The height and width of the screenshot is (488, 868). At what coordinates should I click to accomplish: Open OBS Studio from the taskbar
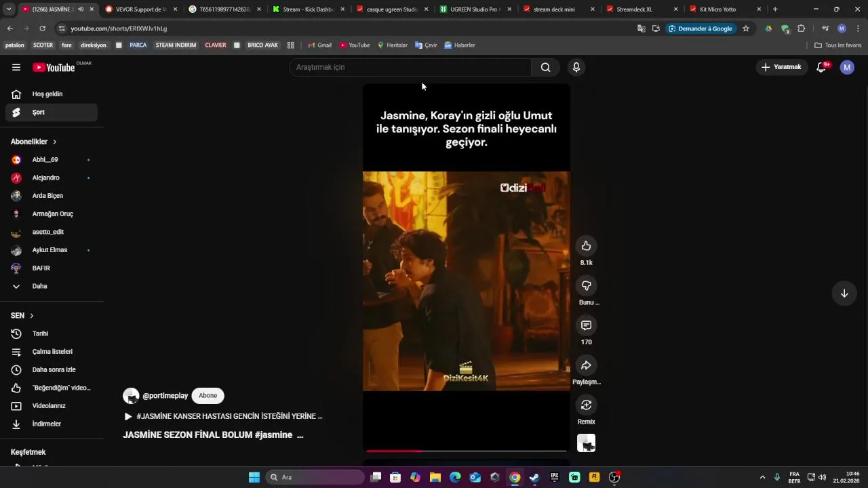[x=614, y=477]
